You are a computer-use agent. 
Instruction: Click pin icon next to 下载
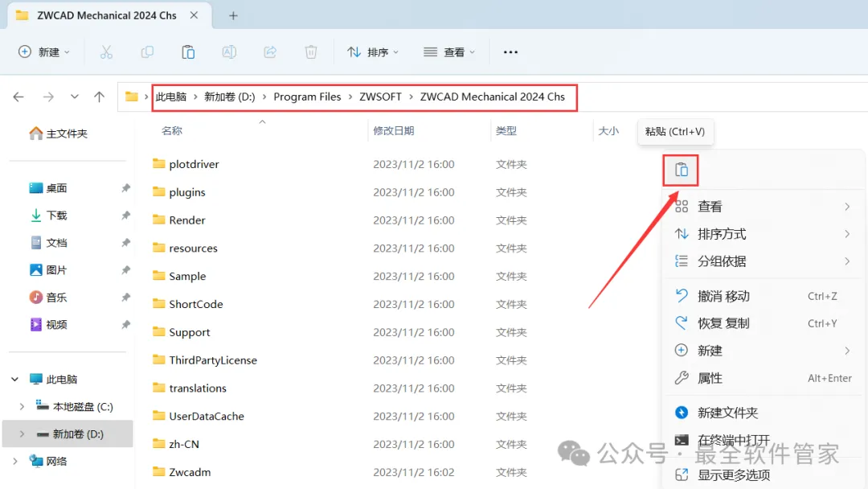[x=125, y=216]
